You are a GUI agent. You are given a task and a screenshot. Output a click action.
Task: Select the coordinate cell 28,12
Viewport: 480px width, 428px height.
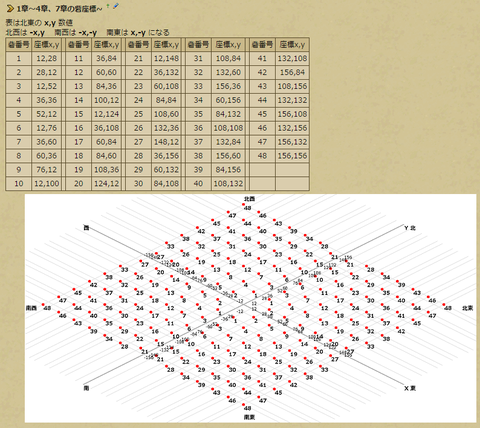pyautogui.click(x=47, y=72)
